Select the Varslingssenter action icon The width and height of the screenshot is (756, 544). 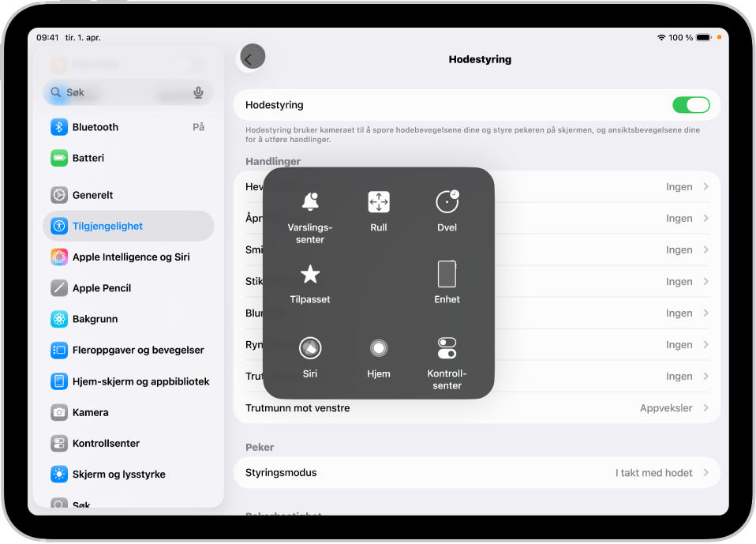coord(309,201)
